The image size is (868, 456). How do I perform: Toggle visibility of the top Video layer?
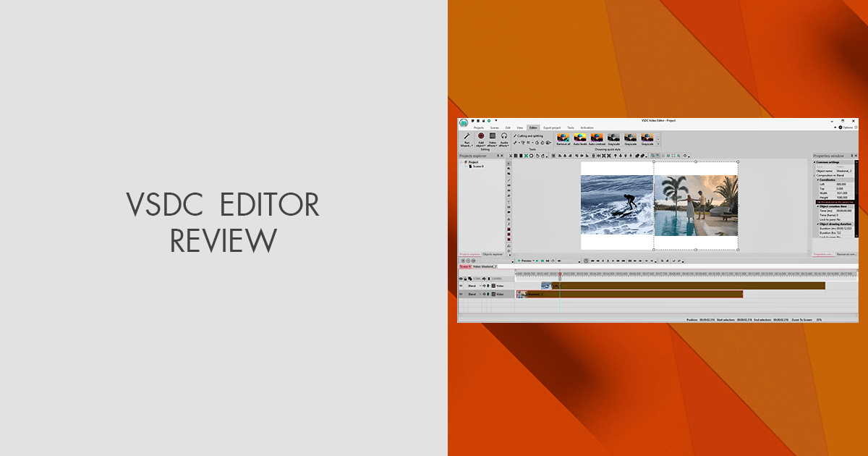(x=461, y=286)
